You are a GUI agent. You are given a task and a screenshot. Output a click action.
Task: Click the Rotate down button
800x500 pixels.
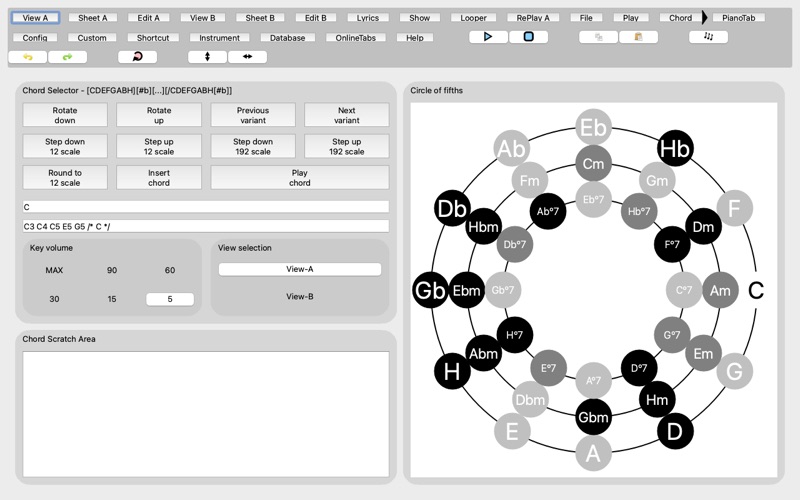coord(65,115)
